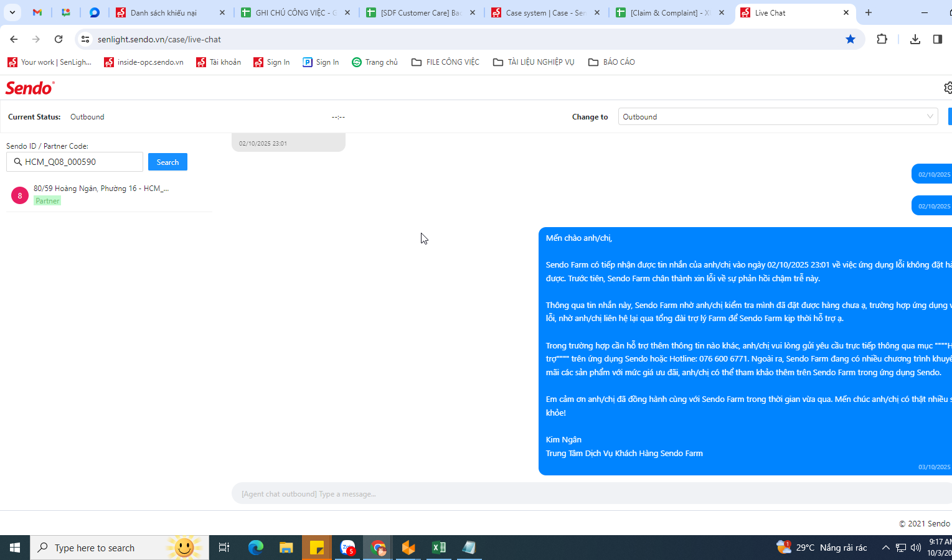Close the Live Chat tab

pyautogui.click(x=846, y=12)
